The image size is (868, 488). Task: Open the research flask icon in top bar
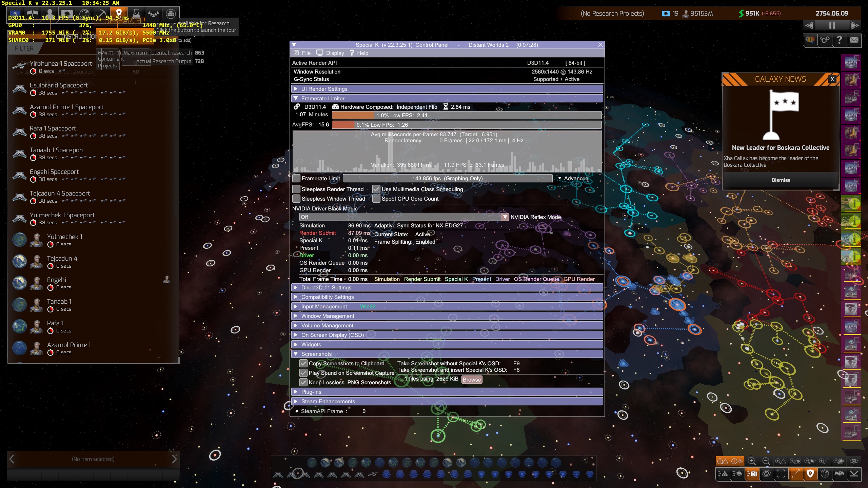(x=136, y=14)
